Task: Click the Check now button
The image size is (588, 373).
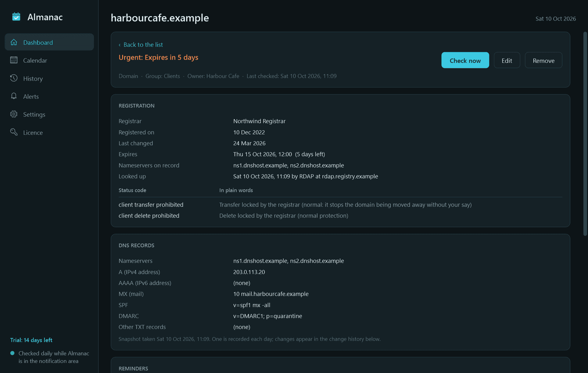Action: (x=465, y=60)
